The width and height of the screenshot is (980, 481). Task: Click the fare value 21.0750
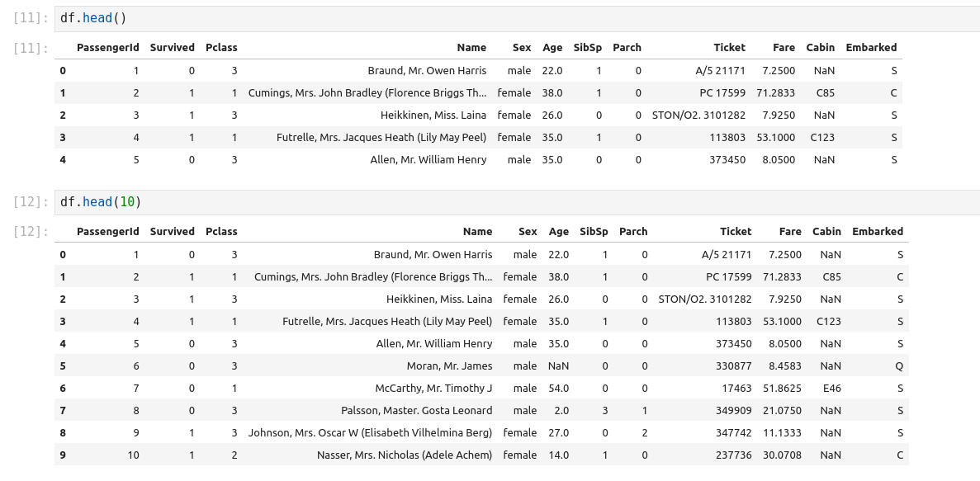[x=781, y=410]
